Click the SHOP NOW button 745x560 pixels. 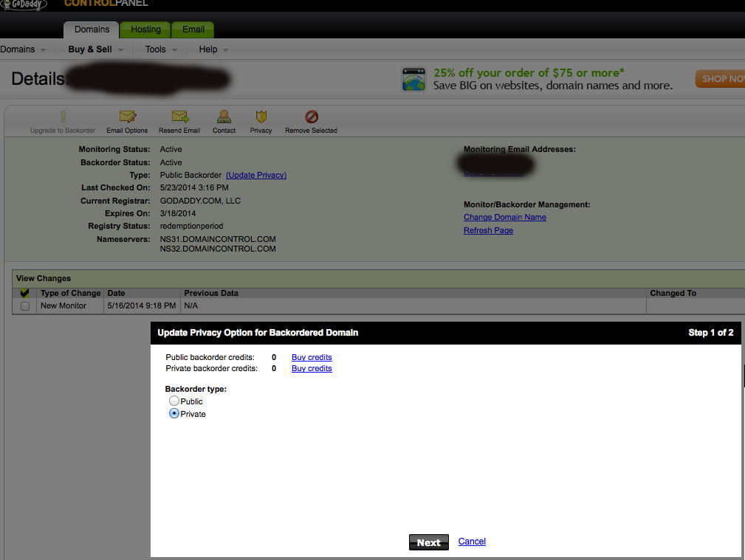pos(721,79)
